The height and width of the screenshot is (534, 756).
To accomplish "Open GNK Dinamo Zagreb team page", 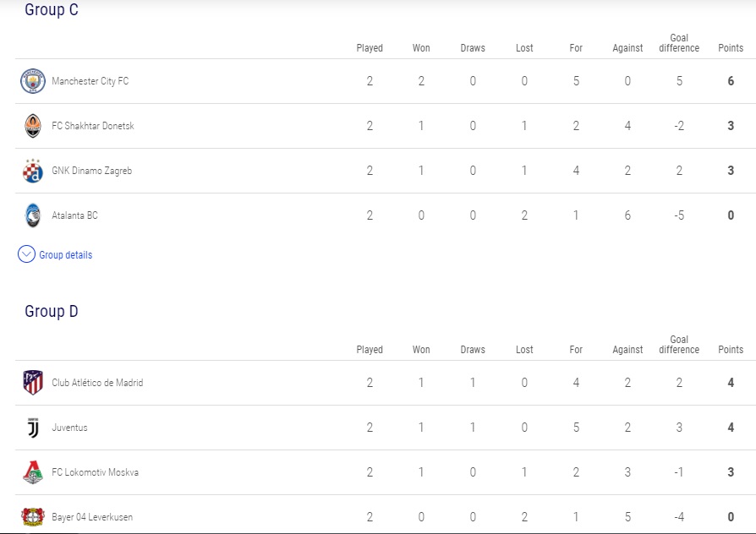I will pyautogui.click(x=91, y=171).
